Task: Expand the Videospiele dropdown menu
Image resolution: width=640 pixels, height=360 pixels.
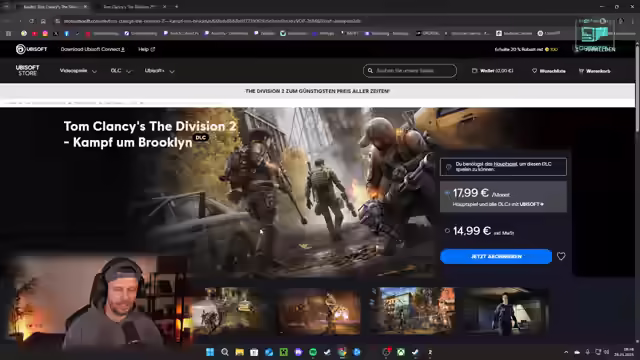Action: pos(78,71)
